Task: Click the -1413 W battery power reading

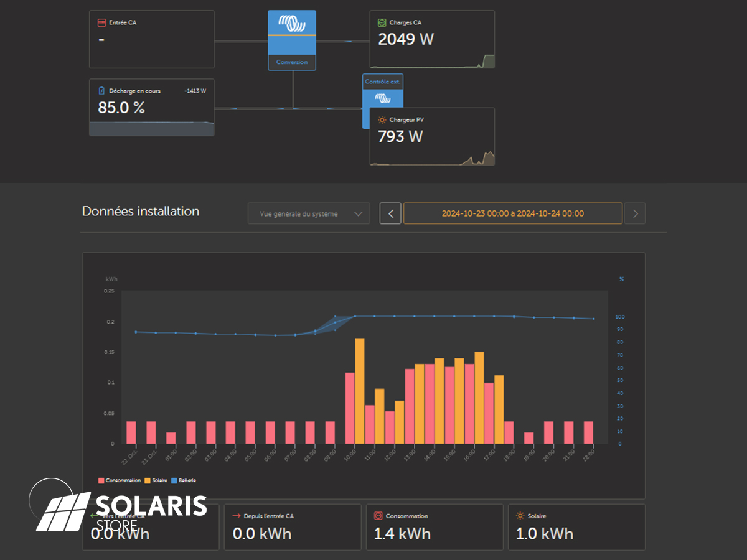Action: point(195,91)
